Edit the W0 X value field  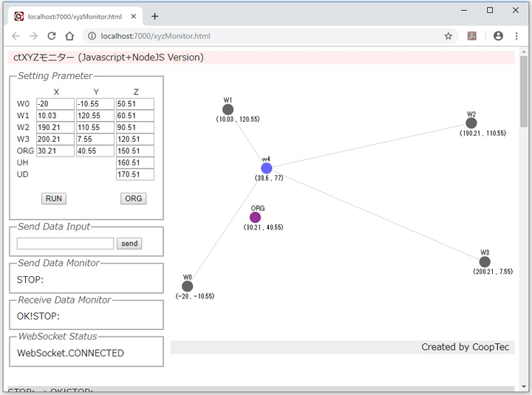pyautogui.click(x=55, y=104)
